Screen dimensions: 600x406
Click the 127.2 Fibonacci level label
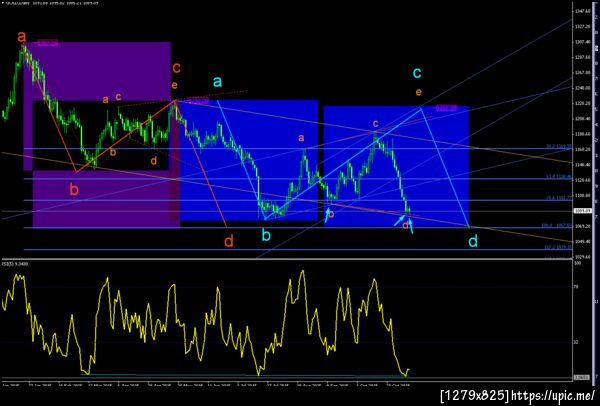pyautogui.click(x=559, y=247)
